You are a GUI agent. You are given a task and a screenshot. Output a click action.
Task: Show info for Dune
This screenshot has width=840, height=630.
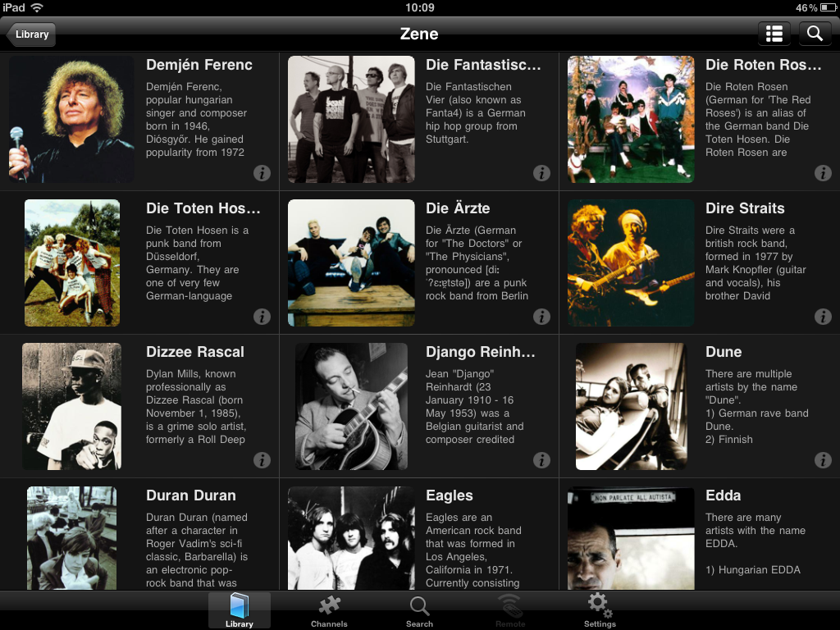point(823,460)
